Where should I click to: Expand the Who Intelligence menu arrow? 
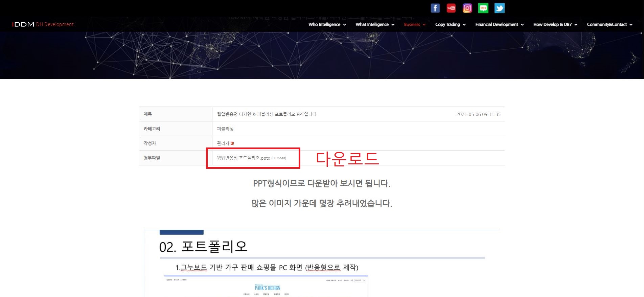[345, 25]
